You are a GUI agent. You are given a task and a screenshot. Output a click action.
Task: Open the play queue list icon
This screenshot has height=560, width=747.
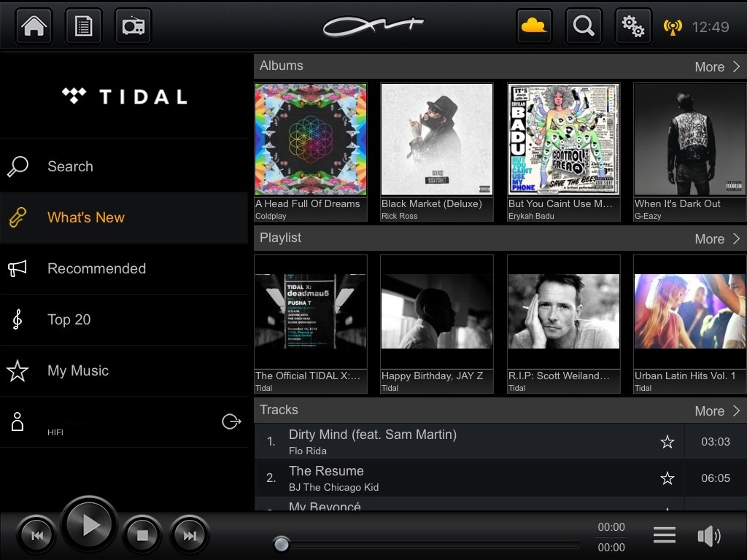pos(664,535)
